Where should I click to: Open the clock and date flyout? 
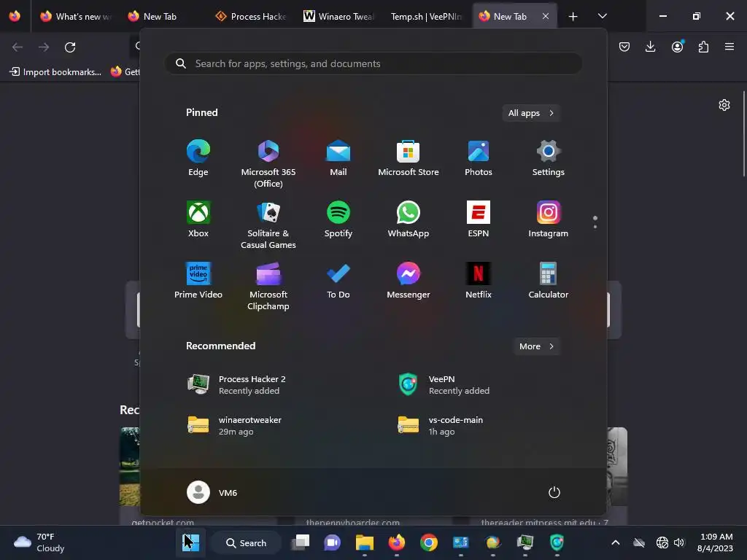[715, 542]
